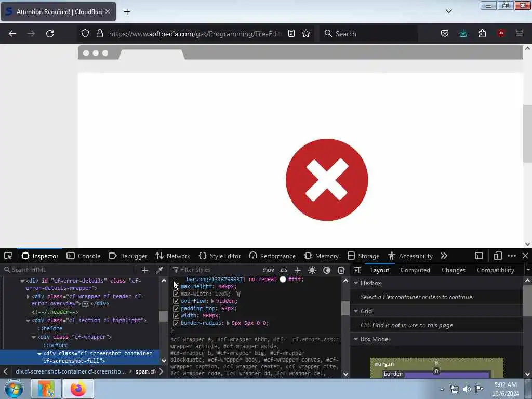This screenshot has height=399, width=532.
Task: Open the Firefox application menu
Action: (519, 33)
